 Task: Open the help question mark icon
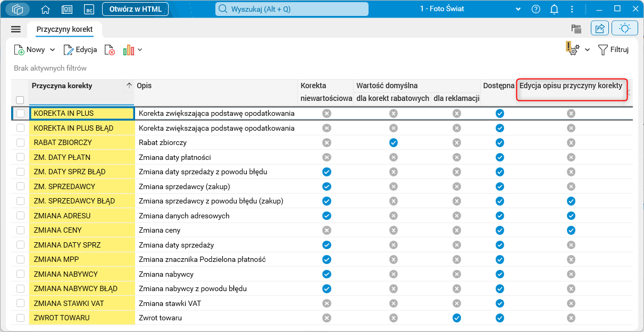point(536,9)
